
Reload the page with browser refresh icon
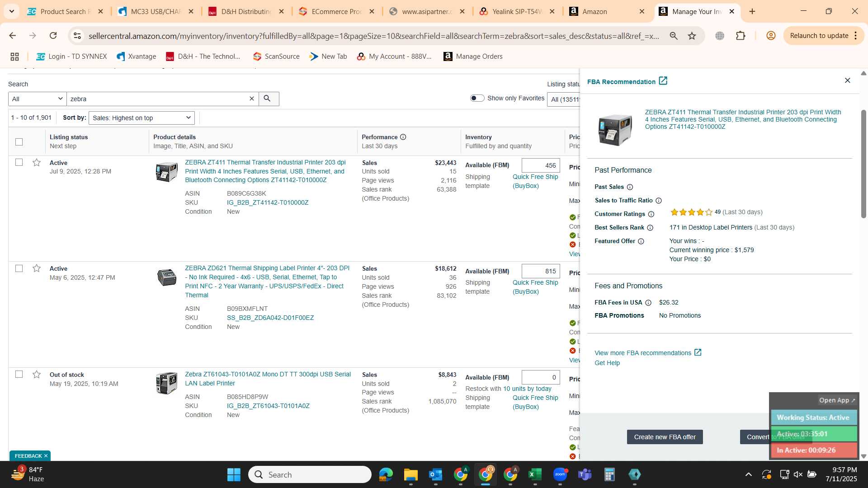click(53, 36)
